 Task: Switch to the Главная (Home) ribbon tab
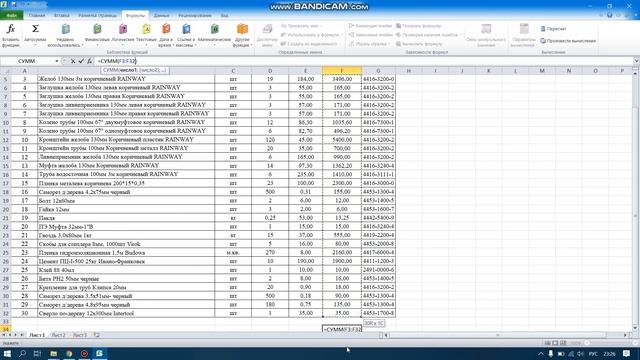point(37,16)
